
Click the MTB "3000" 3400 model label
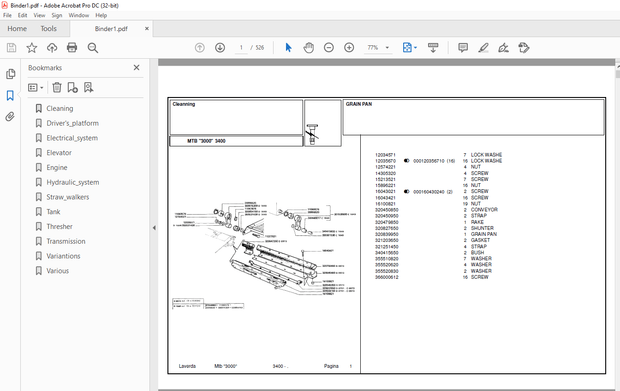pyautogui.click(x=206, y=141)
